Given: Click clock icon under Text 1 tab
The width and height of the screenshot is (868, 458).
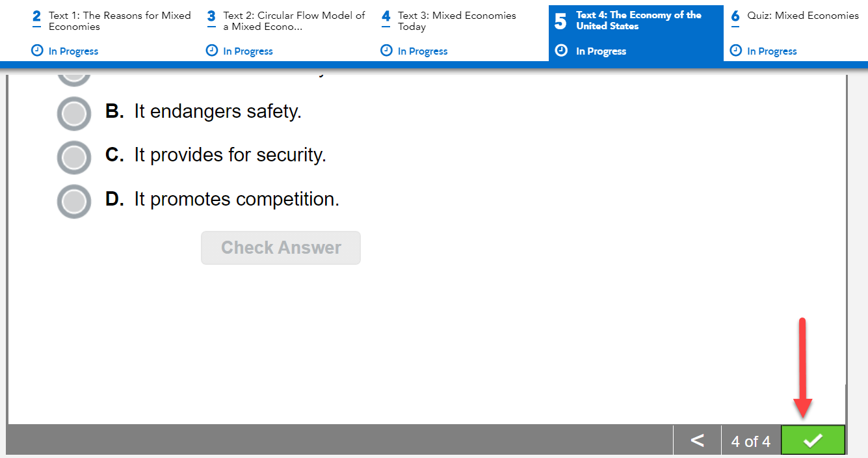Looking at the screenshot, I should [x=37, y=51].
